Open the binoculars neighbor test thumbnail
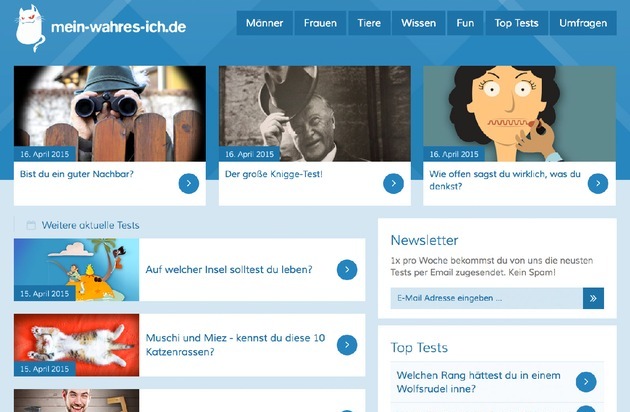 110,114
